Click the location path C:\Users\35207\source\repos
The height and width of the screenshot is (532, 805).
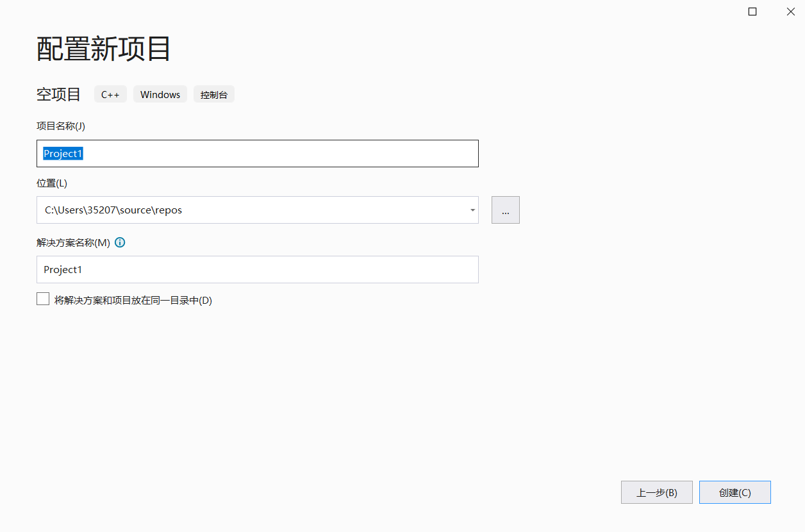tap(113, 210)
